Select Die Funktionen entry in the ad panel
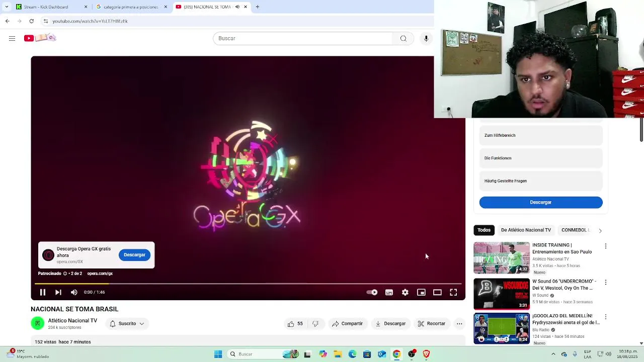This screenshot has width=644, height=362. 541,158
